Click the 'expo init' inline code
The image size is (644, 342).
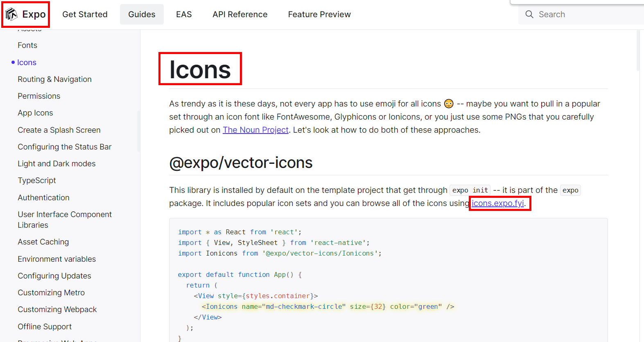pyautogui.click(x=470, y=190)
